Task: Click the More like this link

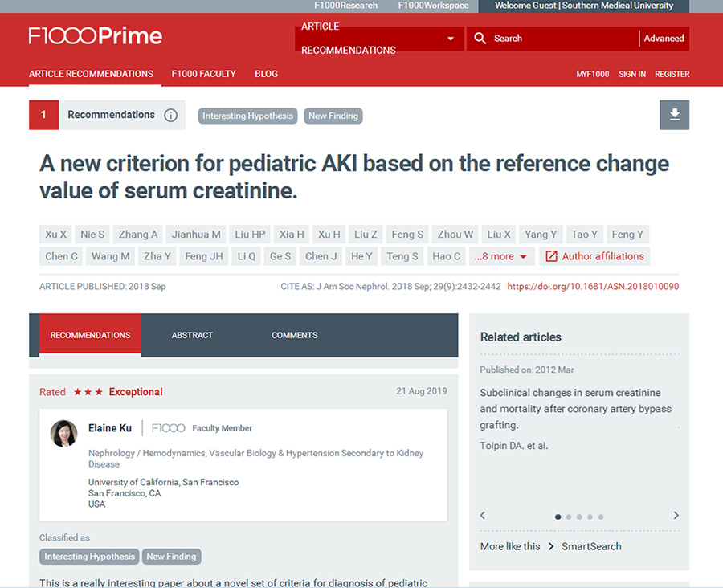Action: tap(510, 546)
